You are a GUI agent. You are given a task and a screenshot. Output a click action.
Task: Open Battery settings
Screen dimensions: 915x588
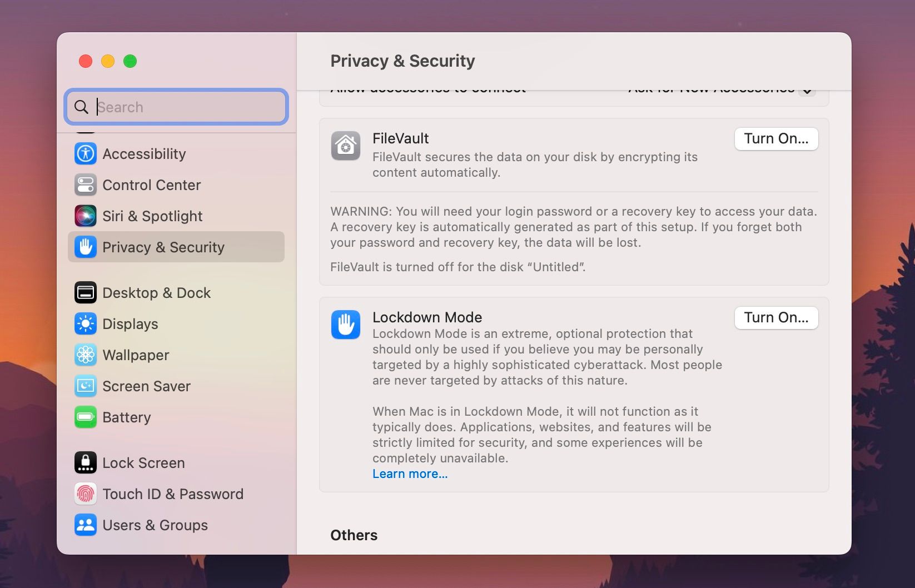point(84,417)
